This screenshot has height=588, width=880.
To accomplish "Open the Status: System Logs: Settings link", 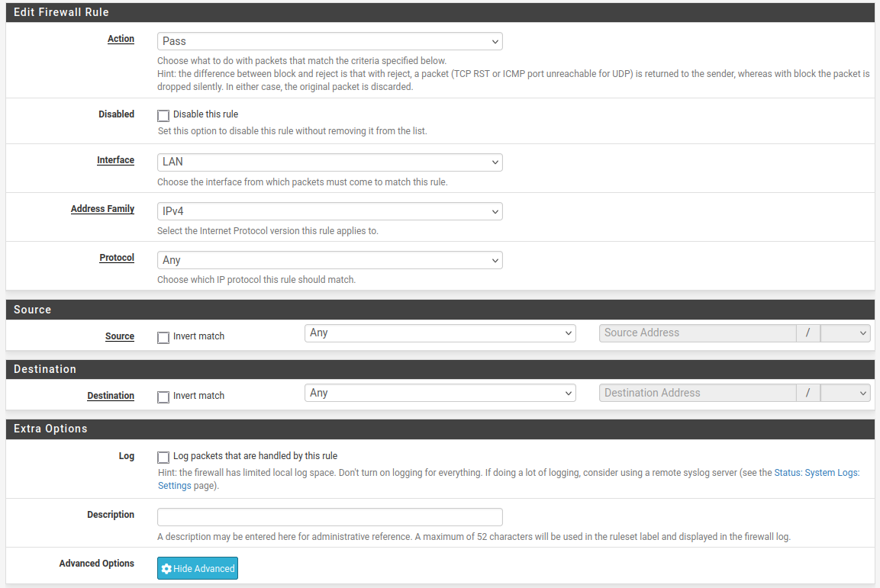I will pyautogui.click(x=817, y=473).
